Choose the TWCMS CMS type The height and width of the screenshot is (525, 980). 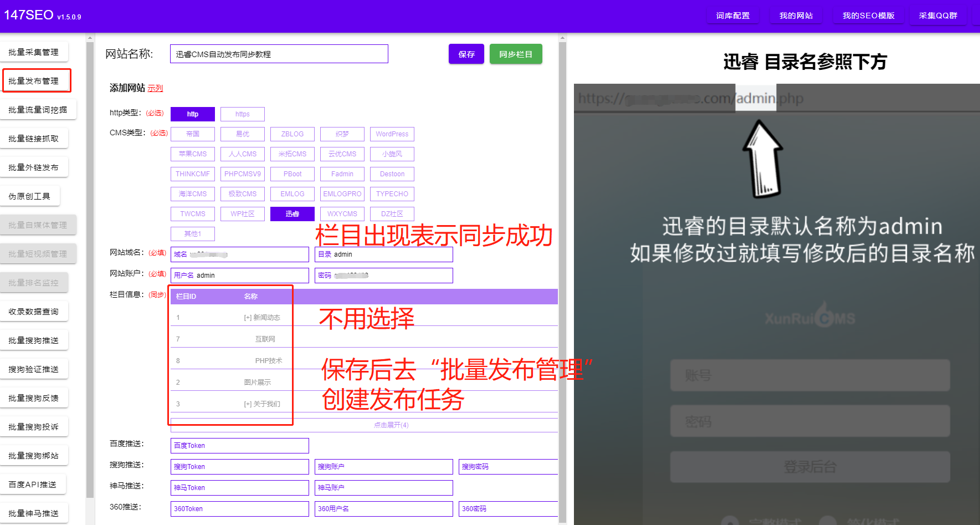click(192, 214)
